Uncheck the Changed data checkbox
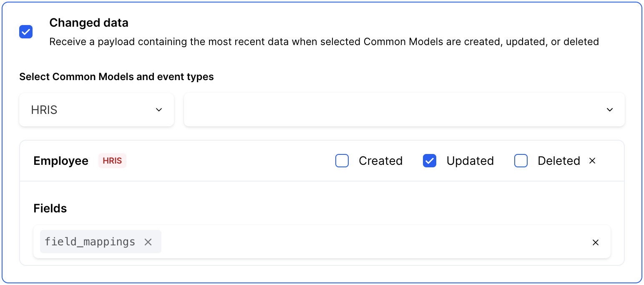The image size is (644, 285). [26, 32]
